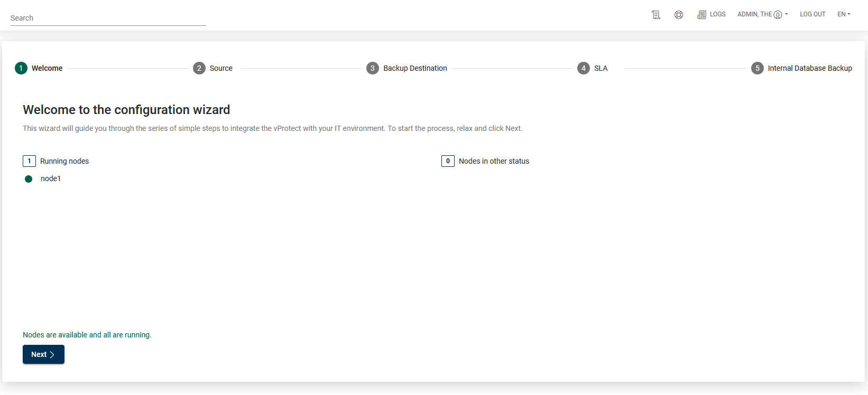Click LOG OUT in the header
868x395 pixels.
pyautogui.click(x=812, y=14)
